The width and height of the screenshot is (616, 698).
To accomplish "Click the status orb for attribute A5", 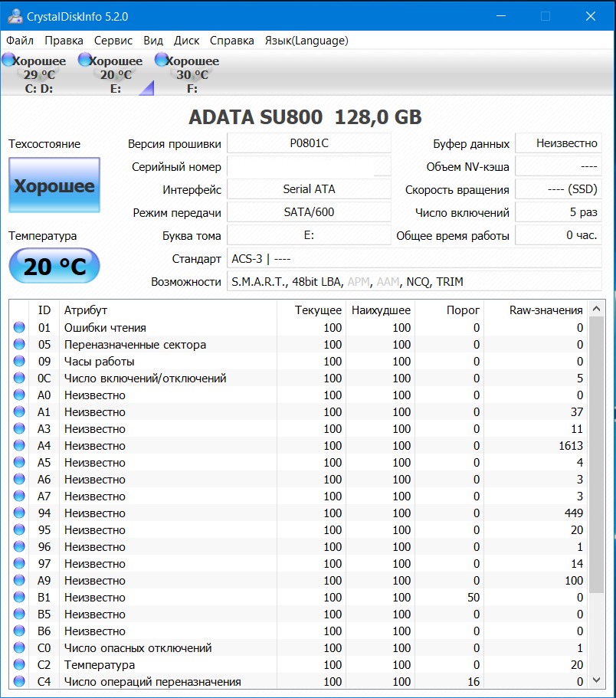I will tap(19, 462).
